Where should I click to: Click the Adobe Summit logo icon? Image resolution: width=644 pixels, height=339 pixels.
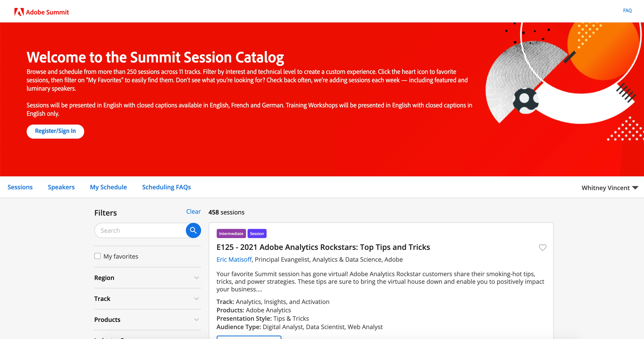19,12
